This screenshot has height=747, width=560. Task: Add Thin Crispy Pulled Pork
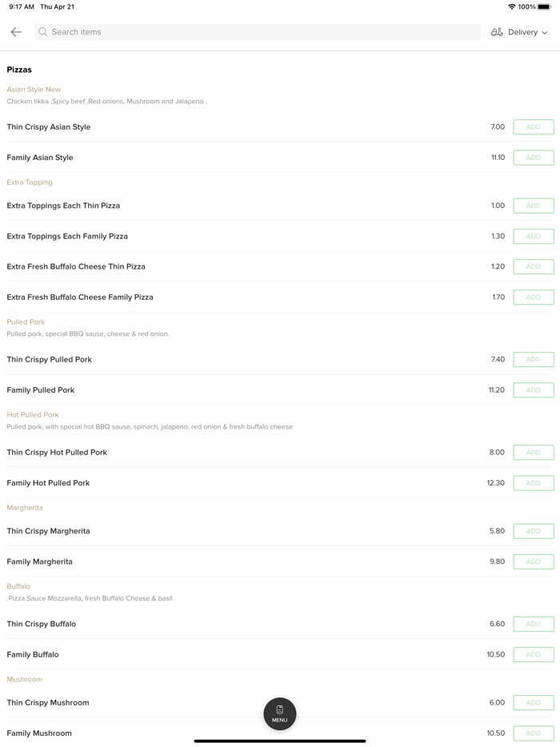point(533,359)
